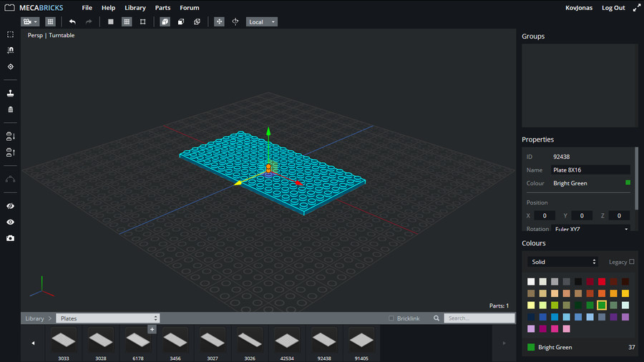This screenshot has height=362, width=644.
Task: Hide selection using the crossed-eye icon
Action: click(10, 206)
